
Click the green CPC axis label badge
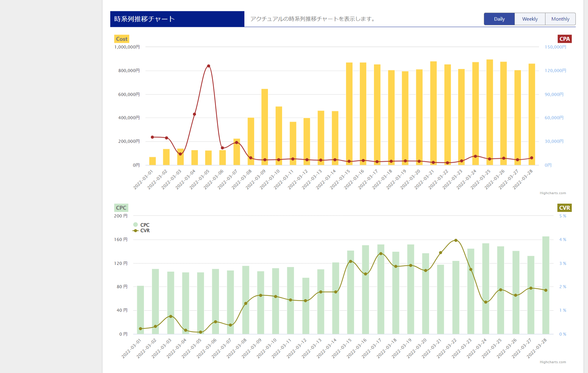point(121,208)
